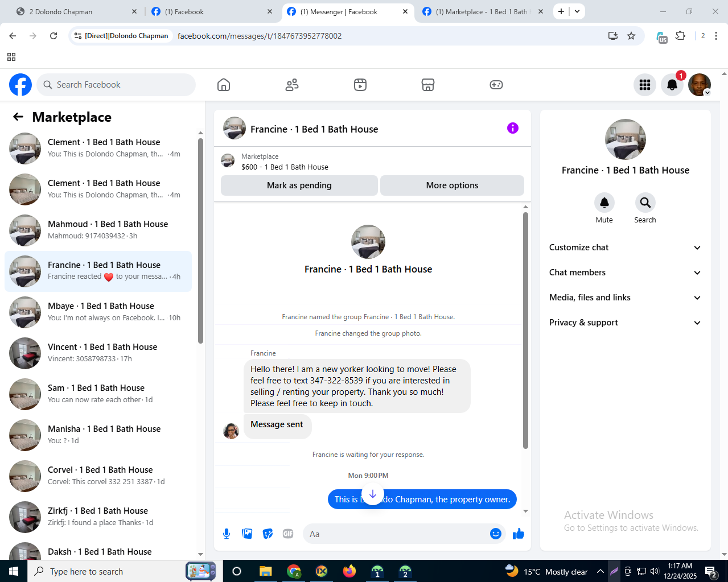Click the browser address bar URL
This screenshot has width=728, height=582.
[x=260, y=36]
